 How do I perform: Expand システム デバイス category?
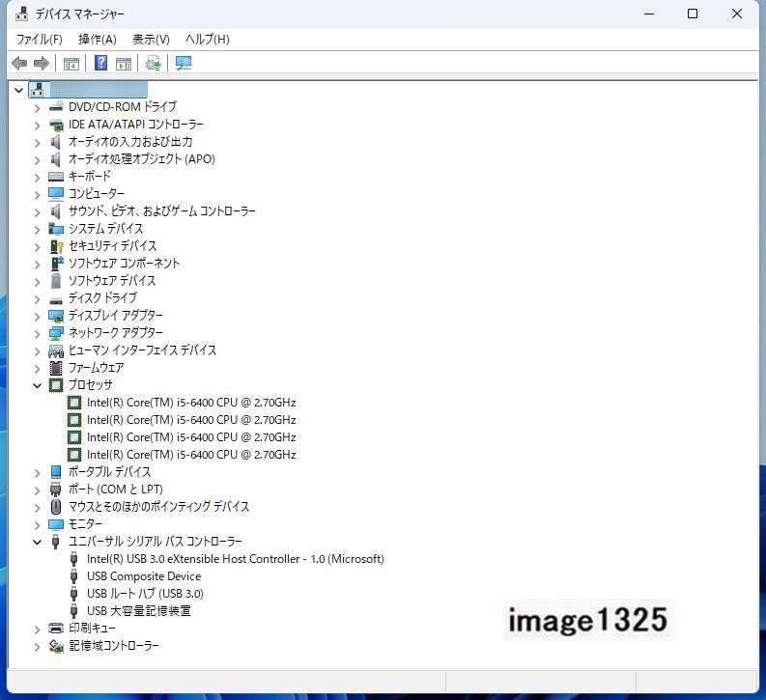click(x=37, y=230)
